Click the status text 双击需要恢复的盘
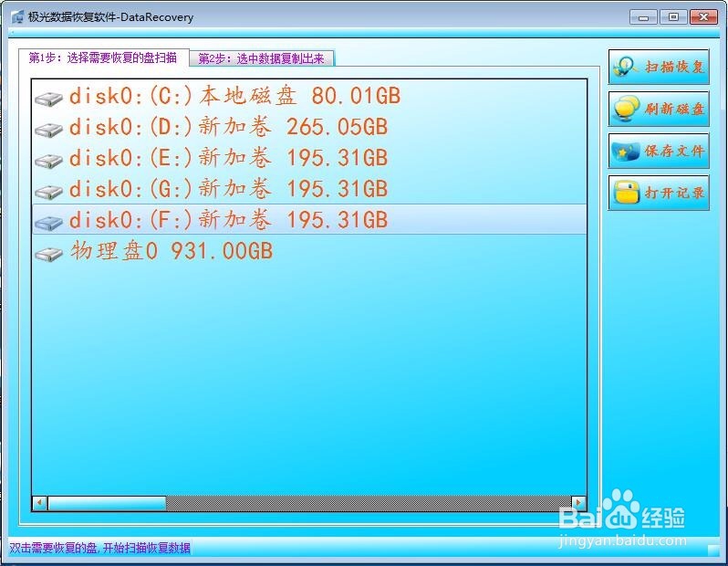 coord(53,549)
